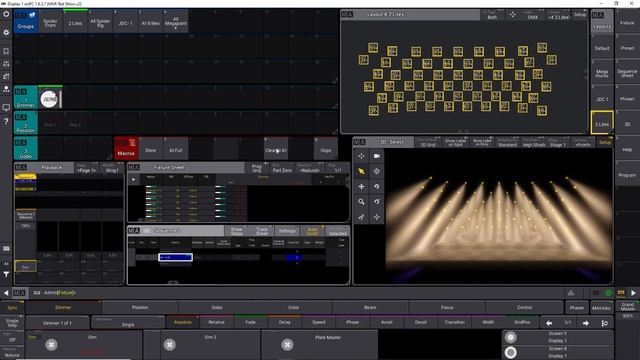The image size is (640, 360).
Task: Select the Relative layer tab
Action: tap(216, 322)
